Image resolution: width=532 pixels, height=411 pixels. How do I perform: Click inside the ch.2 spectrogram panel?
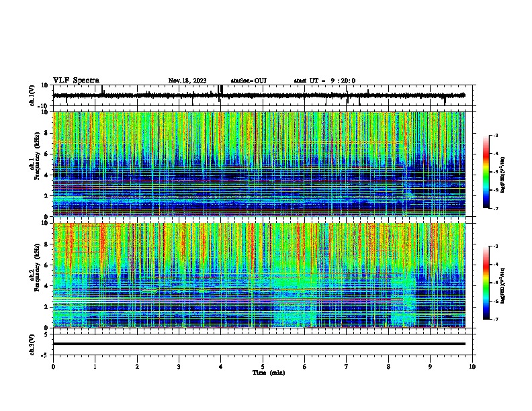coord(259,275)
